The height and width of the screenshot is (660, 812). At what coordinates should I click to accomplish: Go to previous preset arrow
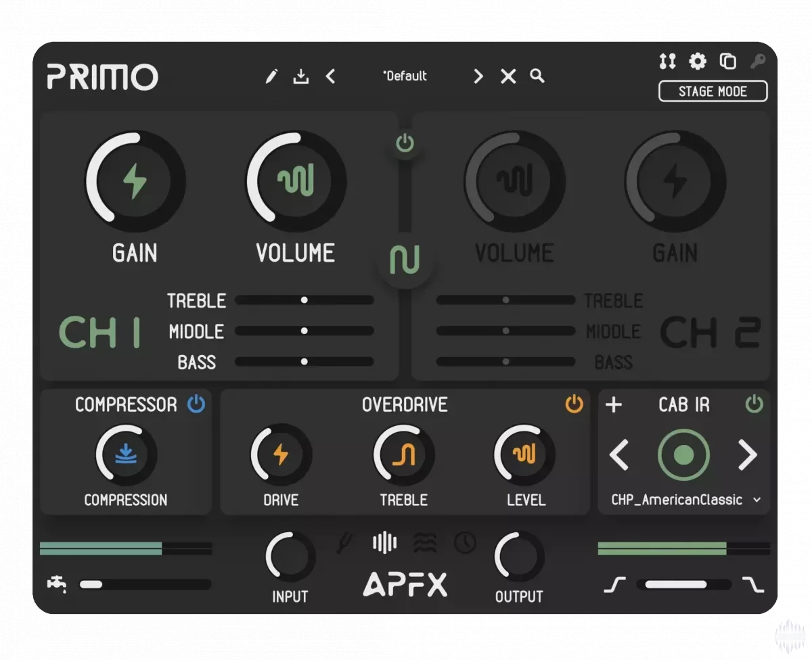[330, 76]
